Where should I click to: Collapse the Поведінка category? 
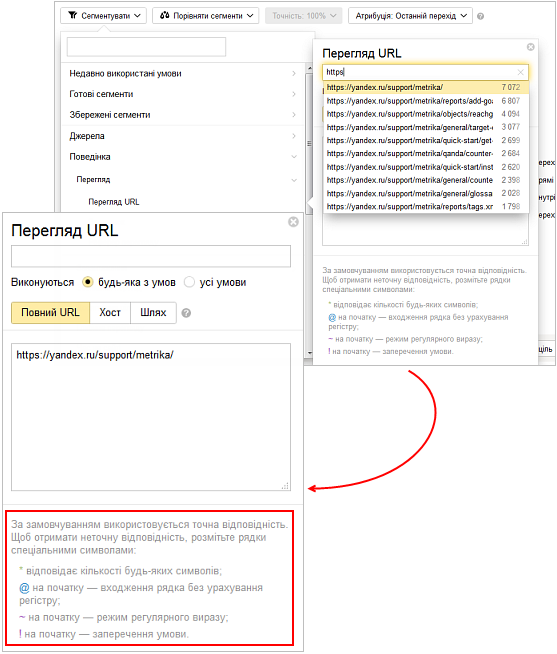click(x=183, y=157)
